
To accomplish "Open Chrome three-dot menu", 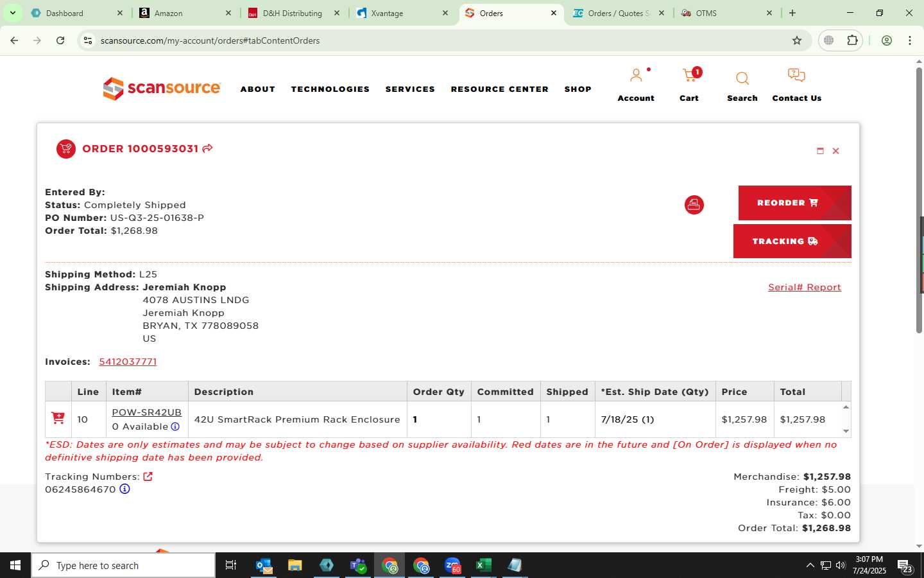I will click(910, 40).
